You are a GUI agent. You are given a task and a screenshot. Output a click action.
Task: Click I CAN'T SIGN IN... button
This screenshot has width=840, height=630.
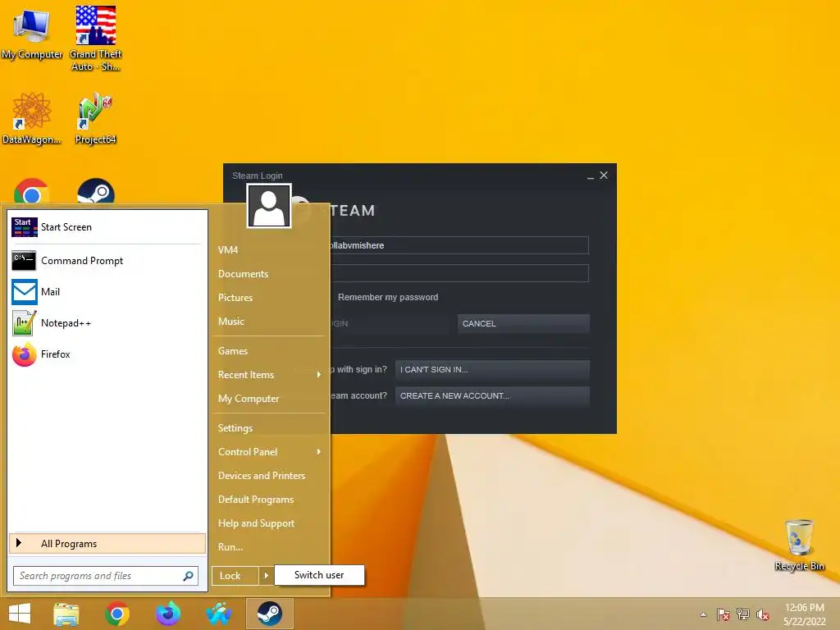[492, 370]
